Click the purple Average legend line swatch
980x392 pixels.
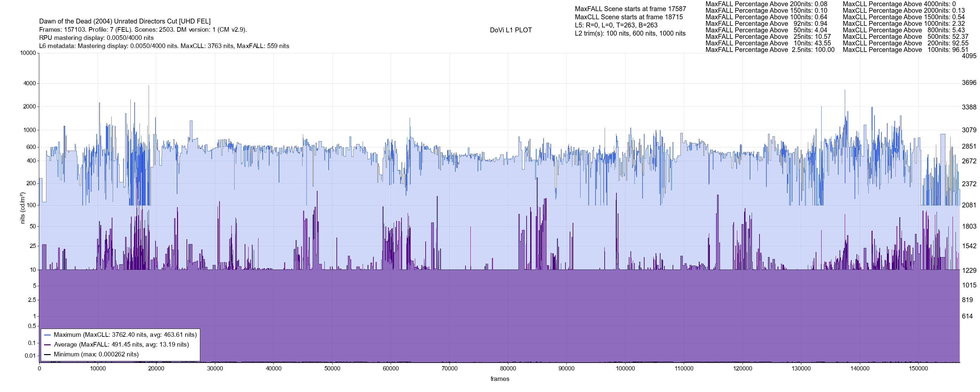click(x=48, y=345)
